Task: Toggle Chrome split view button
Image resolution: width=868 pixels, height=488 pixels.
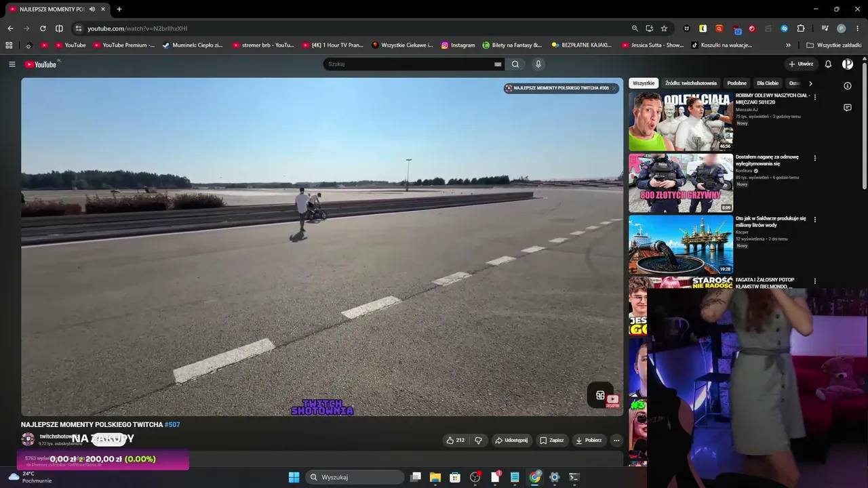Action: click(x=59, y=28)
